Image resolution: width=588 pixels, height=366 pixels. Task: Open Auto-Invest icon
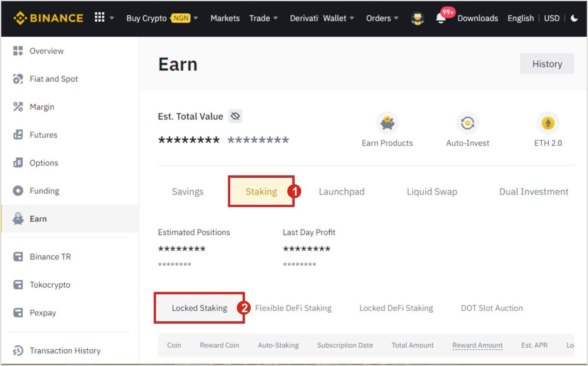tap(468, 124)
